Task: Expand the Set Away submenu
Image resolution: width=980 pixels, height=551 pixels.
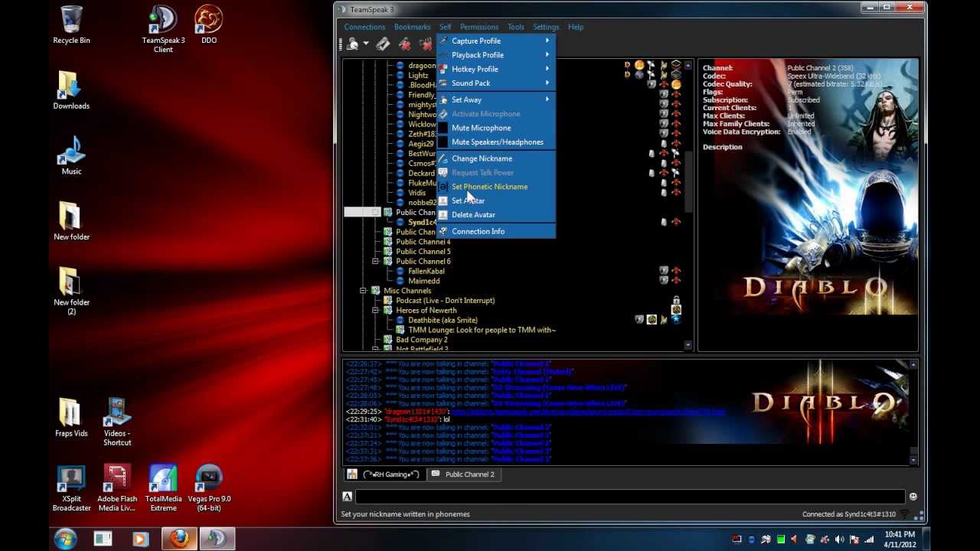Action: [495, 99]
